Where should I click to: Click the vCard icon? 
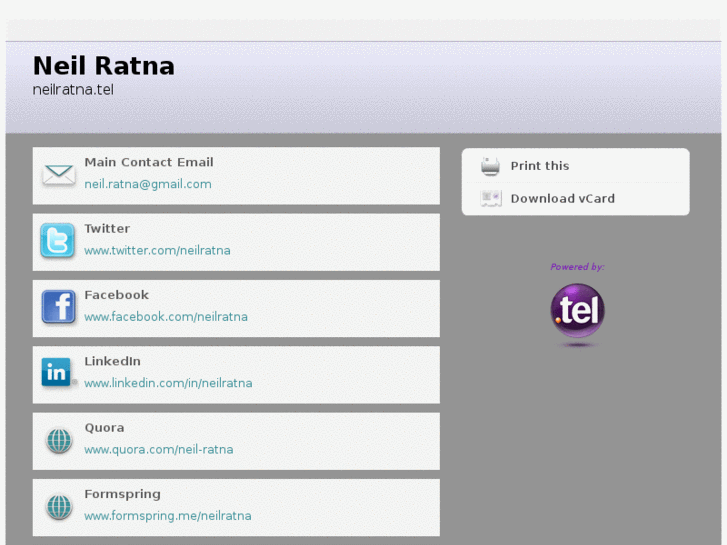(x=491, y=199)
